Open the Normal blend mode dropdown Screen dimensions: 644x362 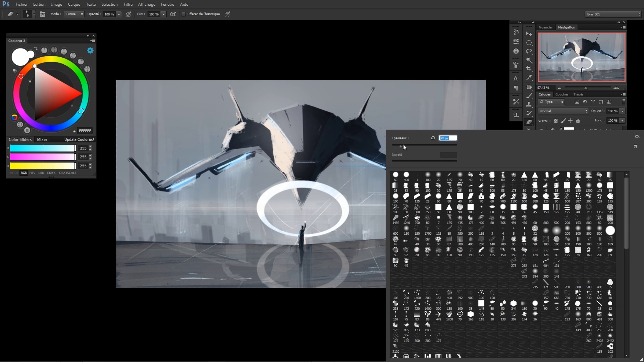[563, 111]
